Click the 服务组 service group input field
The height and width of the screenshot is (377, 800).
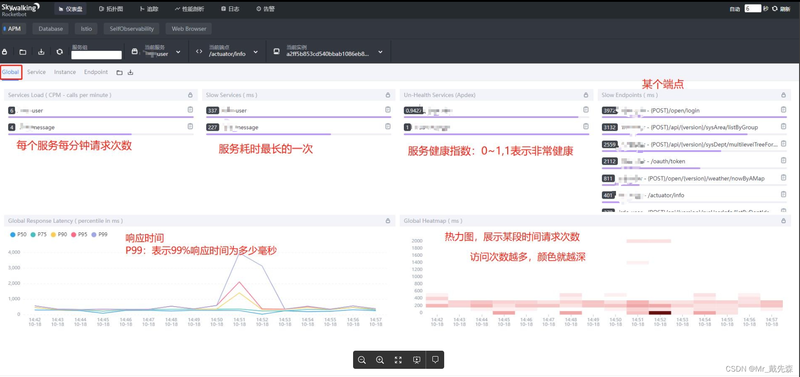click(x=96, y=55)
